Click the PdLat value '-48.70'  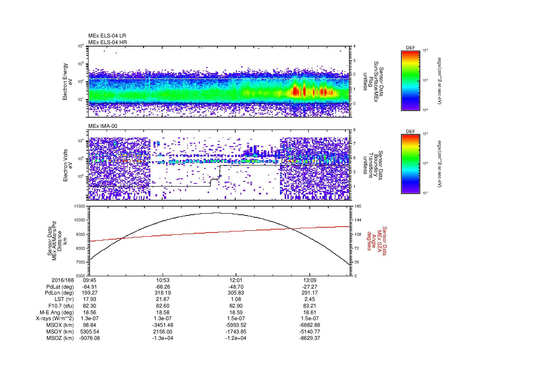click(x=236, y=287)
